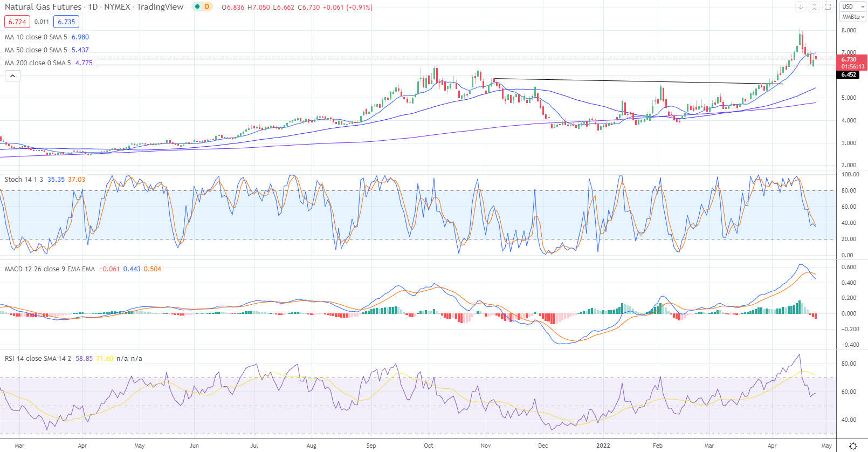Screen dimensions: 868x452
Task: Click the blue 6.735 buy price button
Action: [x=66, y=22]
